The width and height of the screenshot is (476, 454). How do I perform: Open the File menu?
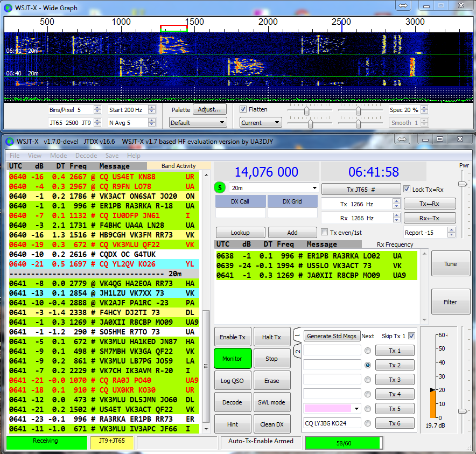[x=15, y=156]
